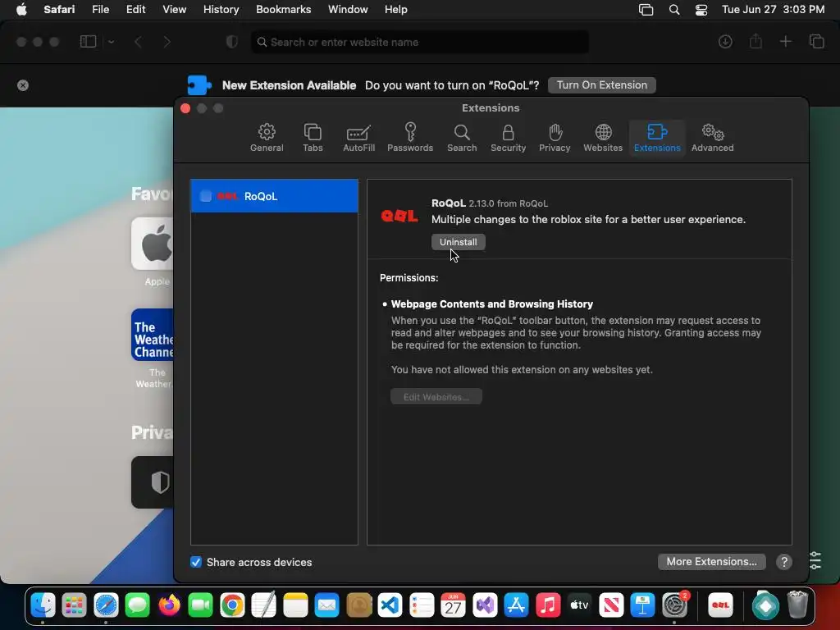Open the Apple menu
Viewport: 840px width, 630px height.
[21, 9]
